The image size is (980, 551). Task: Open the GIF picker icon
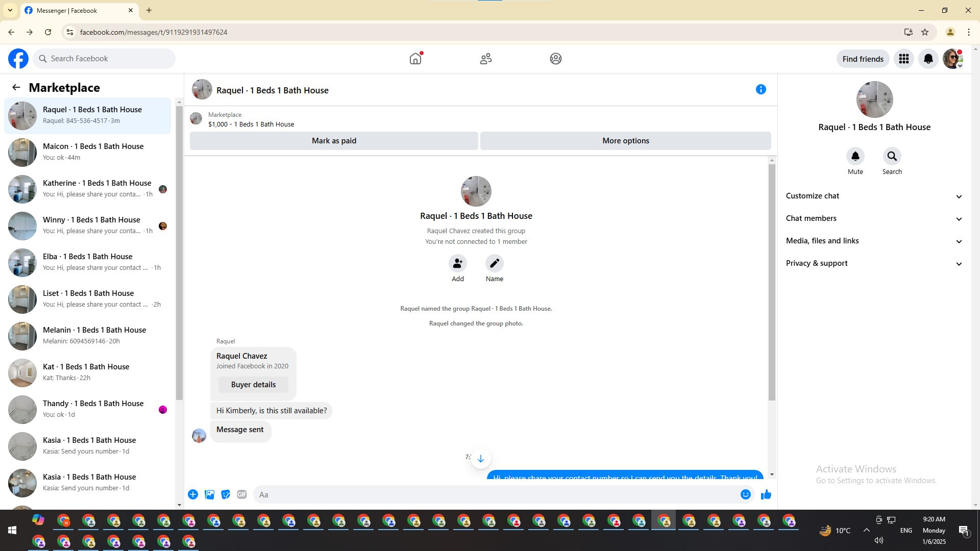pyautogui.click(x=242, y=494)
